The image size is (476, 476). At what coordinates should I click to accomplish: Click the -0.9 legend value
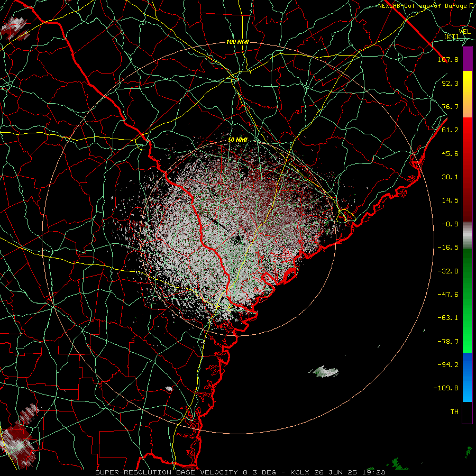point(450,224)
